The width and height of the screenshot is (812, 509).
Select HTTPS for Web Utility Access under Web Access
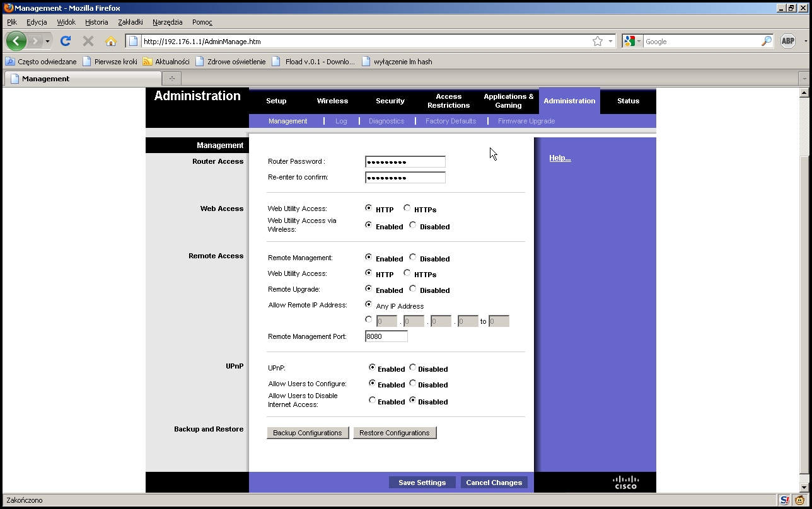pyautogui.click(x=407, y=208)
